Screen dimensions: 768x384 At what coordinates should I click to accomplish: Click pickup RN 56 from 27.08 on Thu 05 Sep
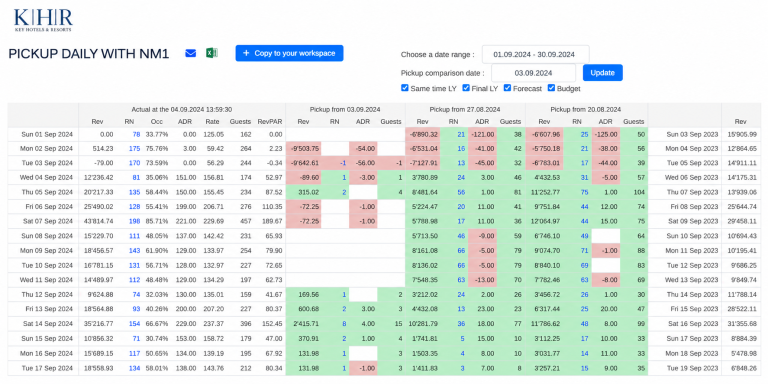(461, 192)
